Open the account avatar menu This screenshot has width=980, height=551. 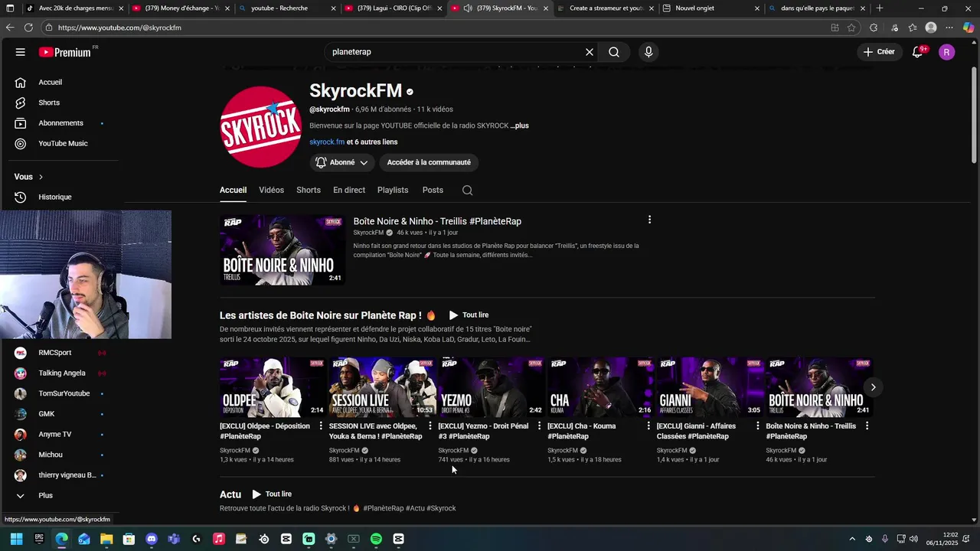947,52
